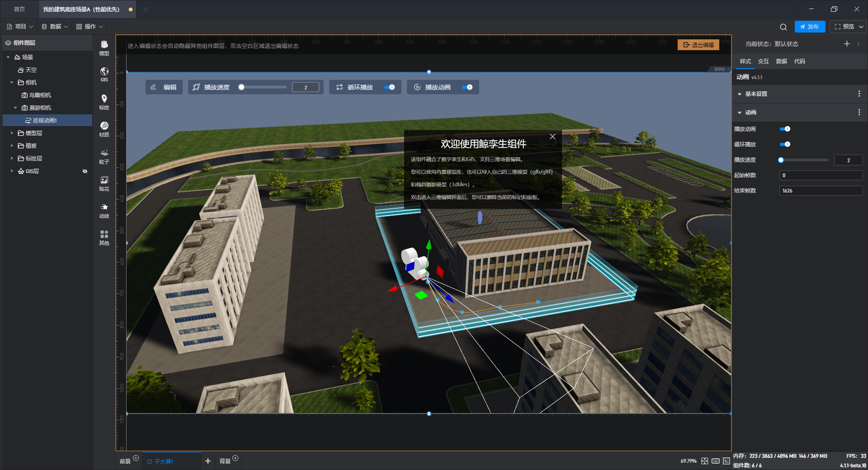Open the 模型 (Model) tool panel
This screenshot has width=868, height=470.
(x=104, y=47)
